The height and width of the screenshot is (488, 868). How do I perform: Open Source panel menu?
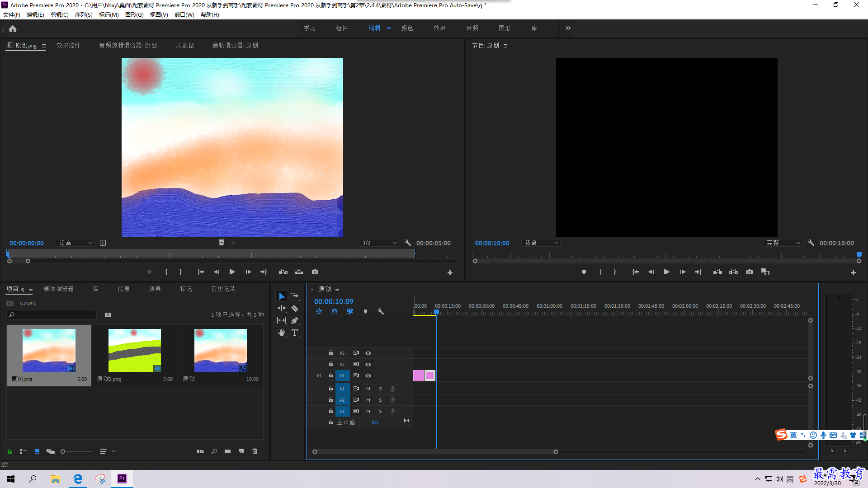point(44,46)
